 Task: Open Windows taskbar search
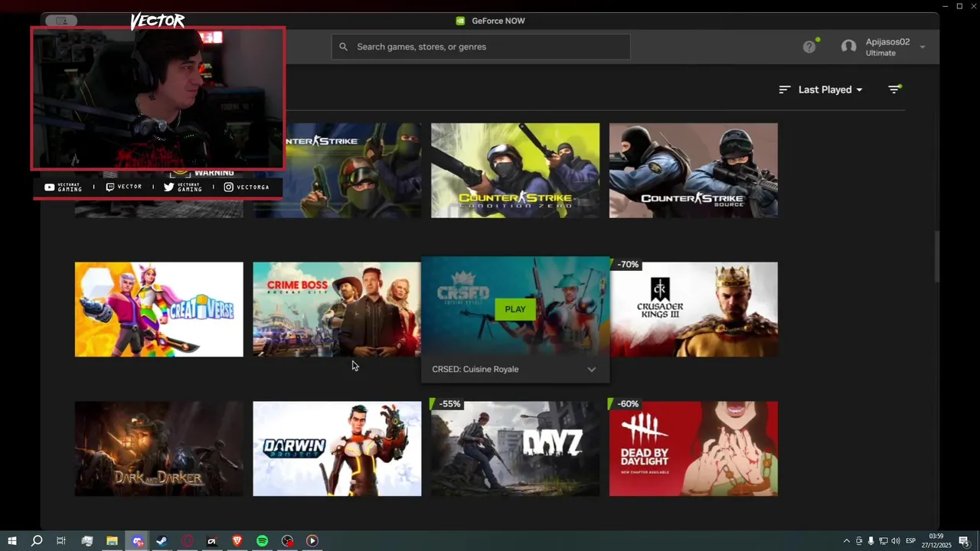coord(37,541)
